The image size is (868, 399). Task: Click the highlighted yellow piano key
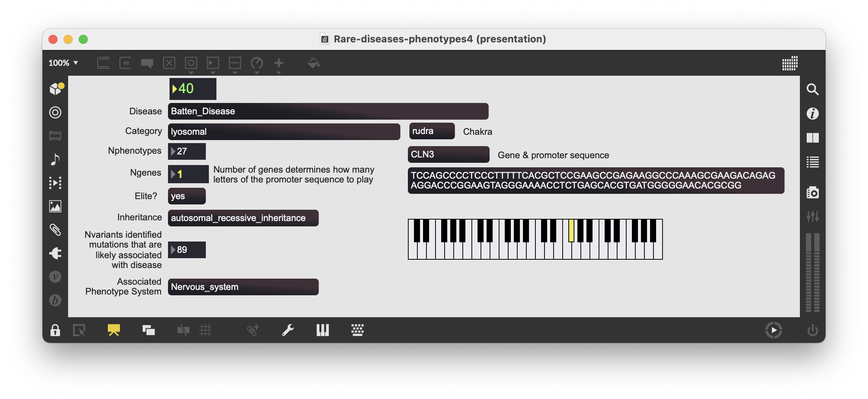571,231
